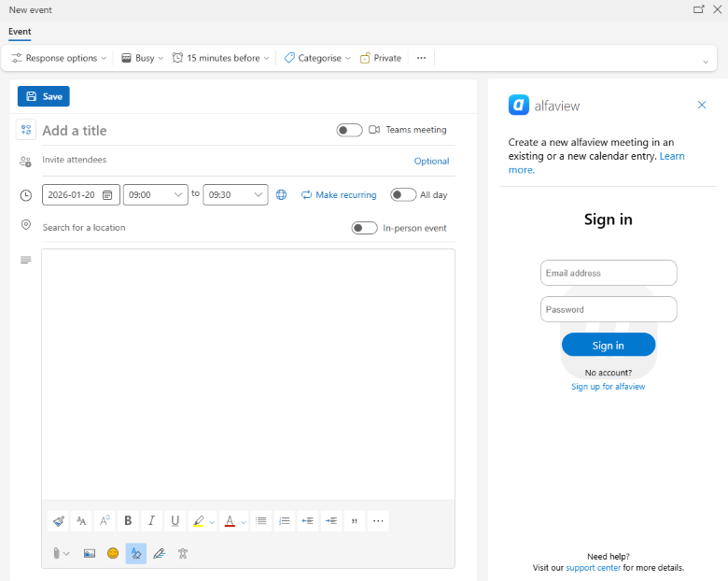728x581 pixels.
Task: Open the 15 minutes before reminder dropdown
Action: [x=221, y=58]
